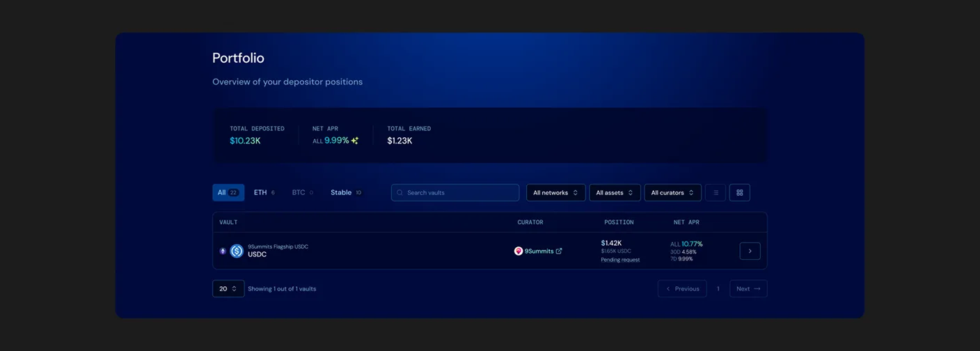Screen dimensions: 980x351
Task: Select the BTC filter tab
Action: tap(302, 193)
